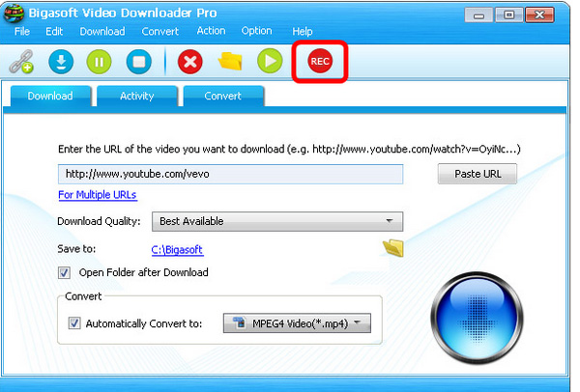The image size is (580, 392).
Task: Click the big blue round download button
Action: 477,318
